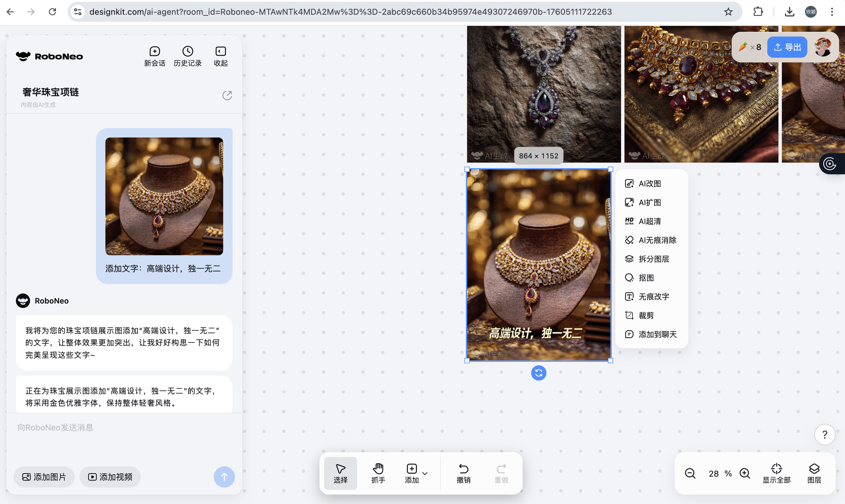
Task: Choose AI改图 from the image menu
Action: (x=650, y=184)
